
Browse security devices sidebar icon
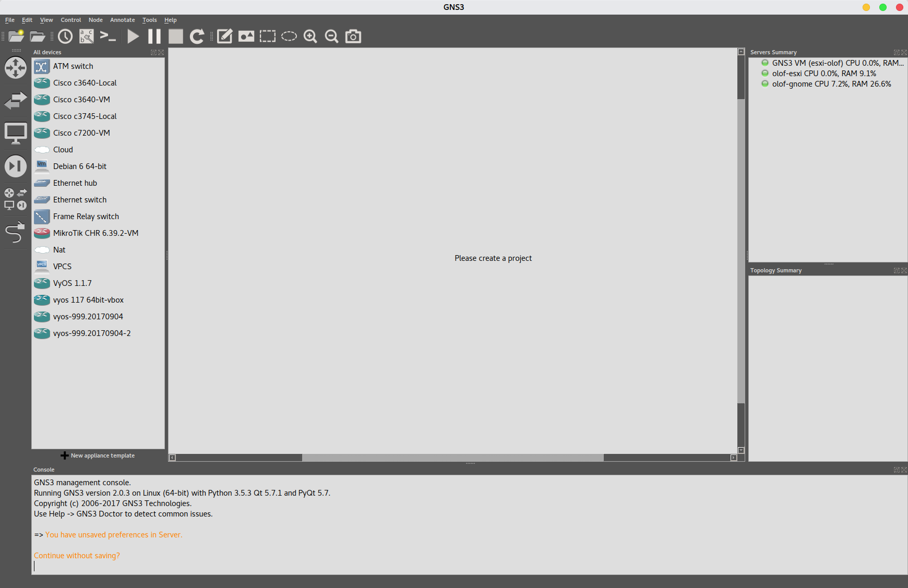coord(16,166)
